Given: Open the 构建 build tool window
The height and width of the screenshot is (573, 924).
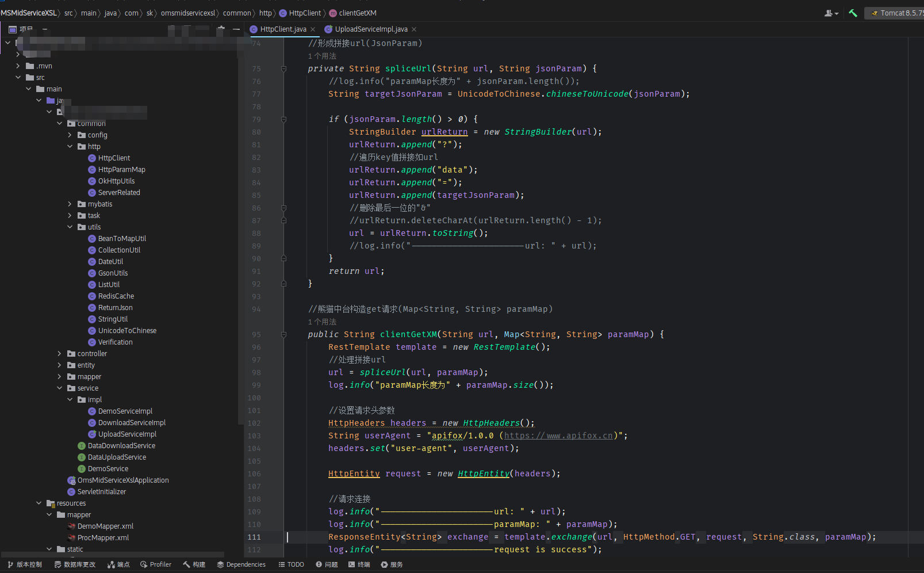Looking at the screenshot, I should coord(194,564).
